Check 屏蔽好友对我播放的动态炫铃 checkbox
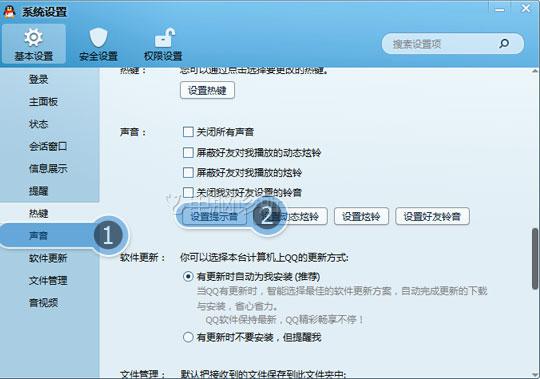Image resolution: width=540 pixels, height=379 pixels. [188, 152]
